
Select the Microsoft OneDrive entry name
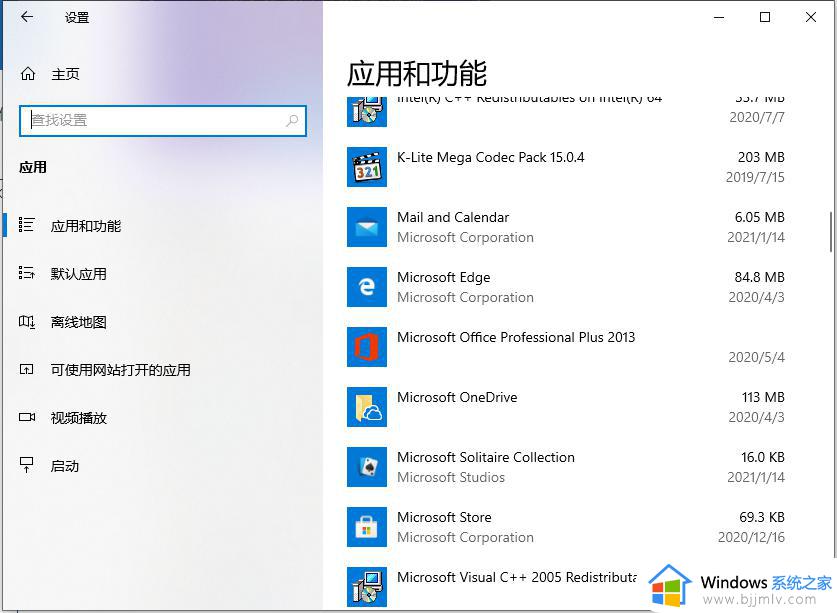click(x=457, y=397)
